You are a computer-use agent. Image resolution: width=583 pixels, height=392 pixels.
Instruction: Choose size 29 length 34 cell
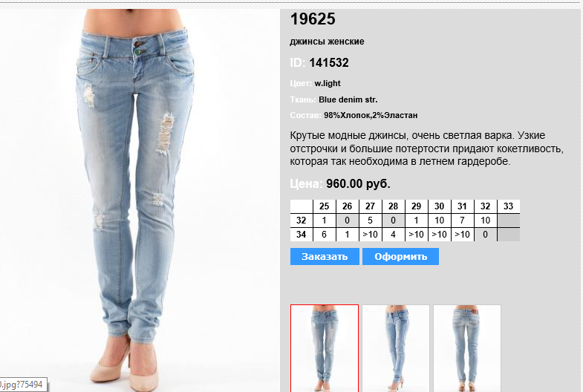tap(416, 235)
